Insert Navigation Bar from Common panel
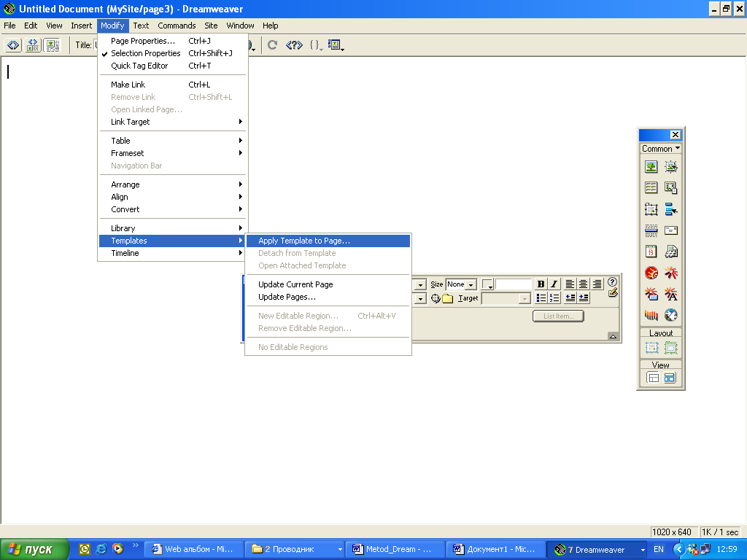 point(671,209)
